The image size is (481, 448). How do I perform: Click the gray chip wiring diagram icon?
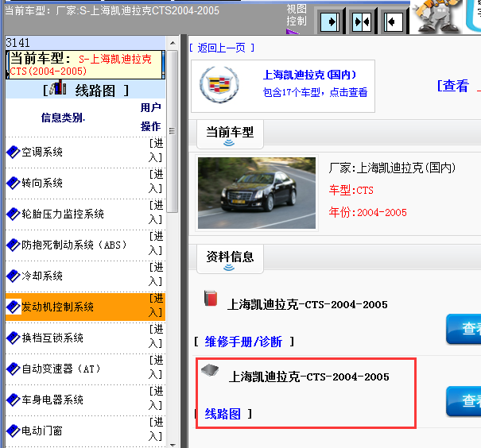tap(210, 370)
